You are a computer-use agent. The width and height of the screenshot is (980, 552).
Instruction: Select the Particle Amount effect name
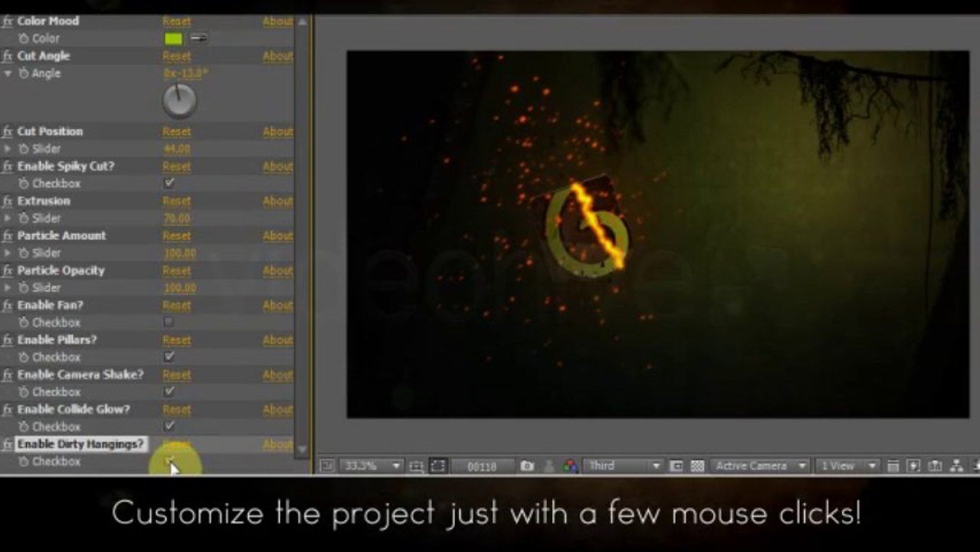click(x=61, y=236)
